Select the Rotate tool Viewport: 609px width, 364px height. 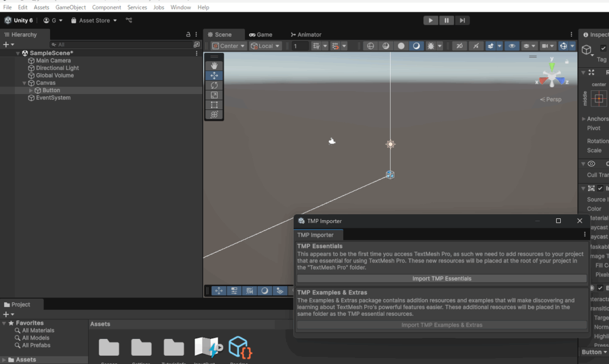click(x=214, y=85)
